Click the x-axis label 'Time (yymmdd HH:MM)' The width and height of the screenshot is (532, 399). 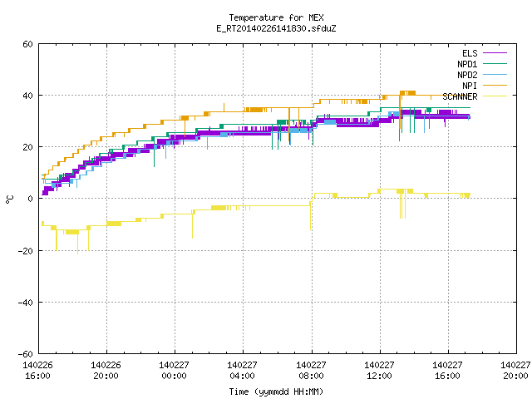coord(276,392)
